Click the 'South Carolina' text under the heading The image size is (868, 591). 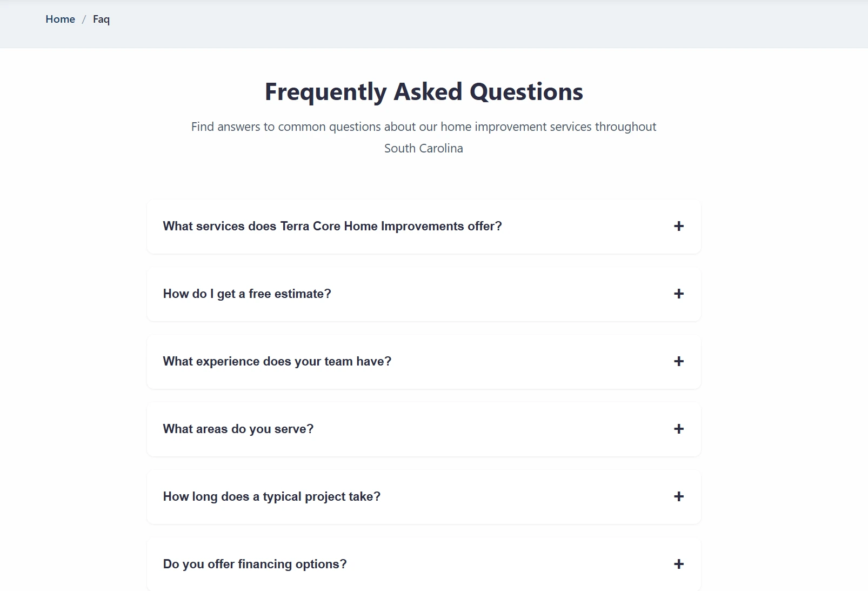click(x=424, y=149)
